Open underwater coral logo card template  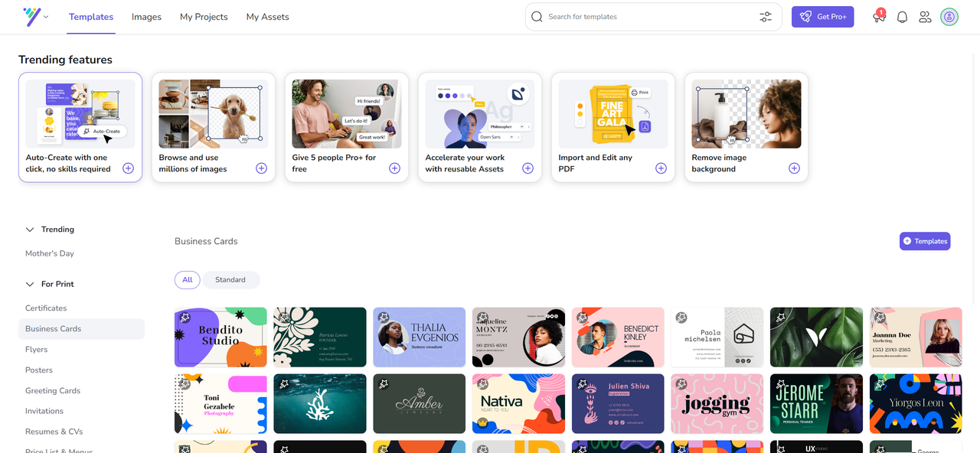(320, 404)
